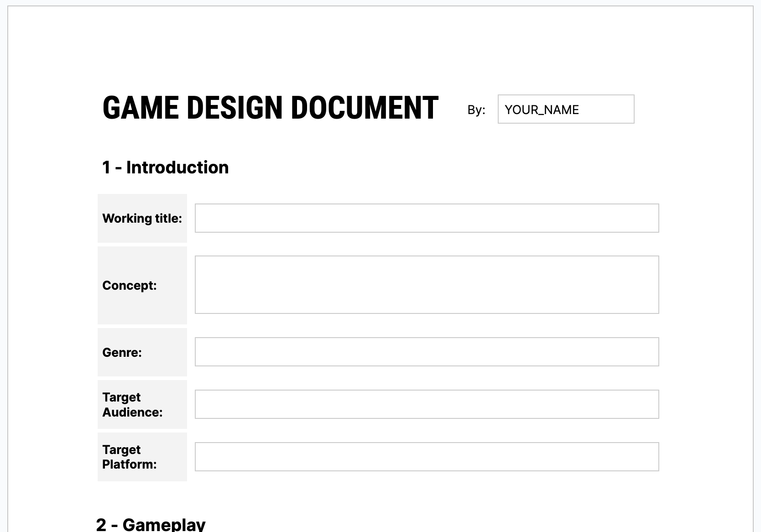The width and height of the screenshot is (761, 532).
Task: Click the Genre input field
Action: click(426, 352)
